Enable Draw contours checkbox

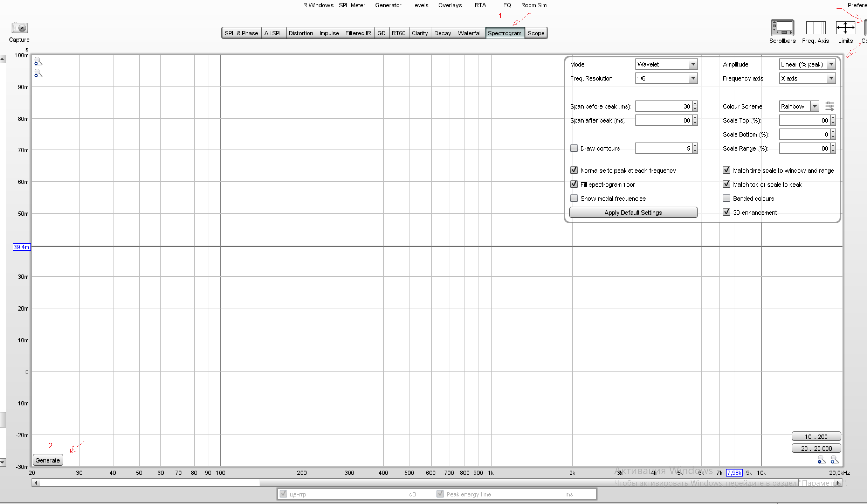(x=573, y=148)
